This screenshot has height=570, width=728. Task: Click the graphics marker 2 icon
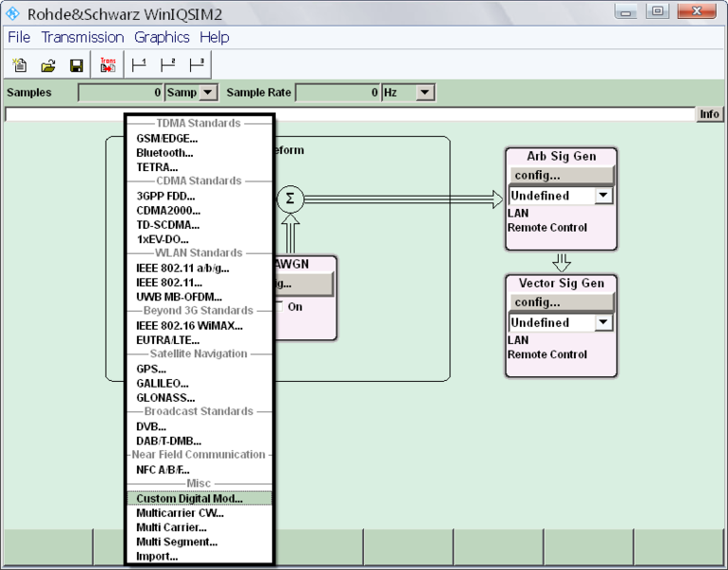[167, 66]
